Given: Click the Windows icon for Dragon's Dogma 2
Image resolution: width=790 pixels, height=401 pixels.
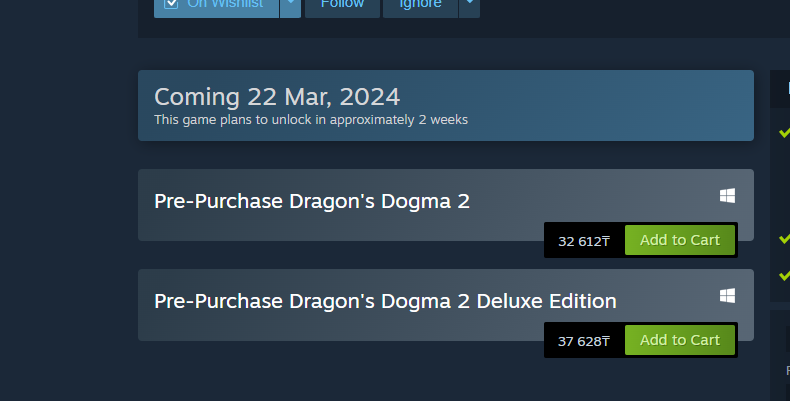Looking at the screenshot, I should point(727,196).
